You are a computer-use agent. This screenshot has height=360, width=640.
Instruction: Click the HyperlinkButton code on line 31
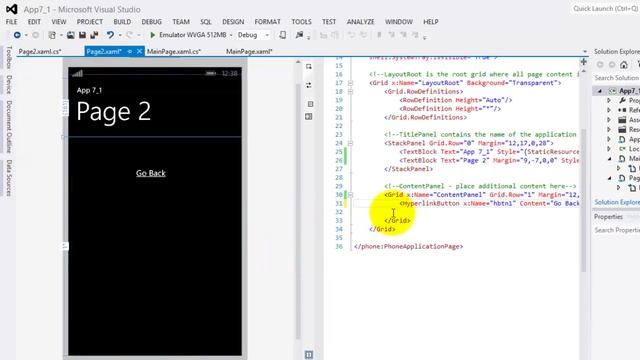[489, 203]
